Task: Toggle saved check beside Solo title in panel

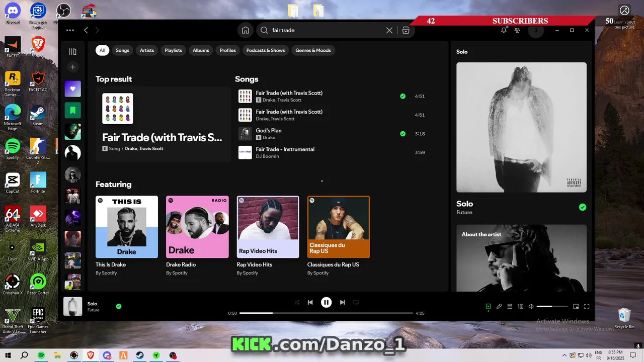Action: coord(583,207)
